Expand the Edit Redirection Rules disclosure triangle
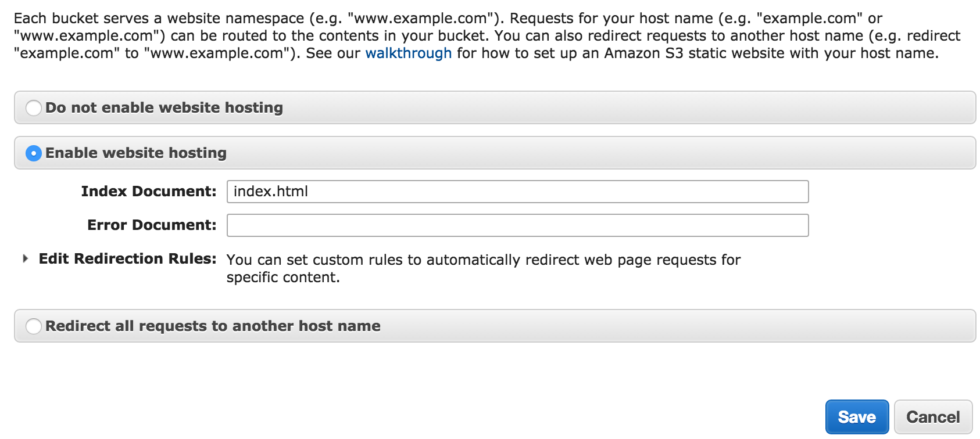The image size is (980, 439). point(25,259)
